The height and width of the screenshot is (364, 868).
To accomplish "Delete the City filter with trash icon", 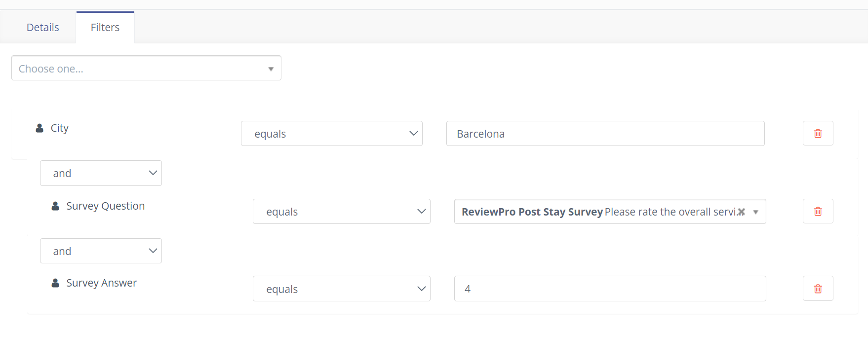I will [818, 133].
